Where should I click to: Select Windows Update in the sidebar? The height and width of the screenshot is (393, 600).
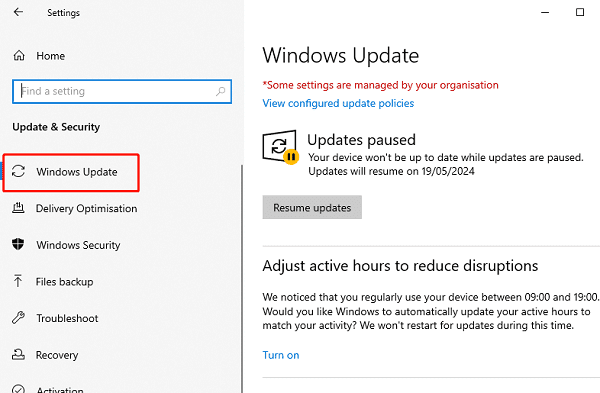pyautogui.click(x=77, y=172)
